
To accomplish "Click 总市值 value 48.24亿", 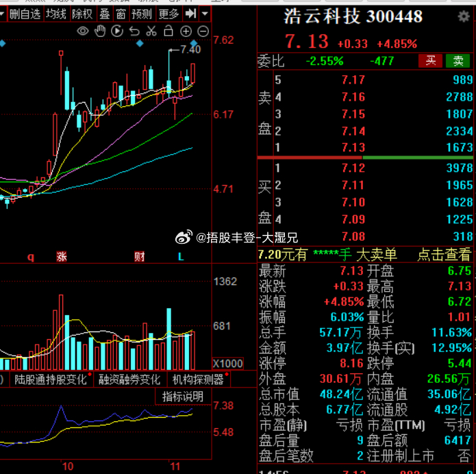I will pyautogui.click(x=341, y=394).
